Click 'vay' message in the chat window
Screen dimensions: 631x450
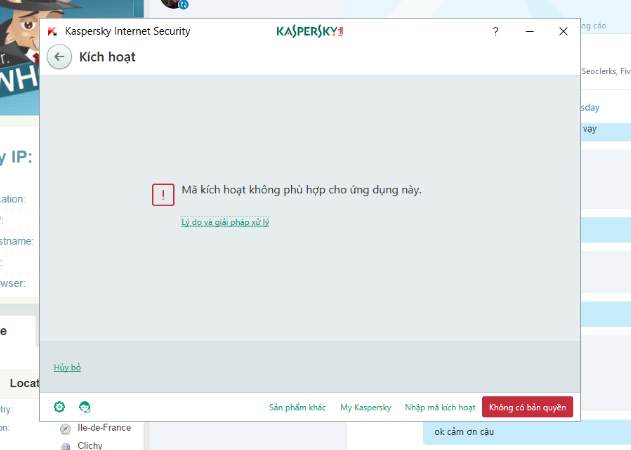pyautogui.click(x=590, y=129)
